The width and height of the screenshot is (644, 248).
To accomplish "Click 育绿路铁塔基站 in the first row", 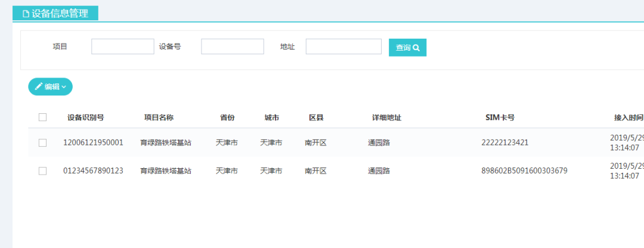I will coord(166,142).
